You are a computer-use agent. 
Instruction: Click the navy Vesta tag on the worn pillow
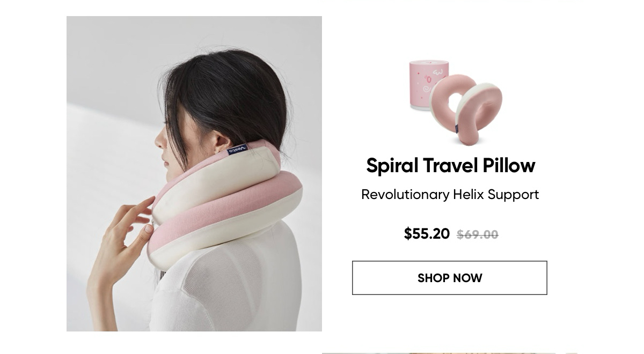237,150
